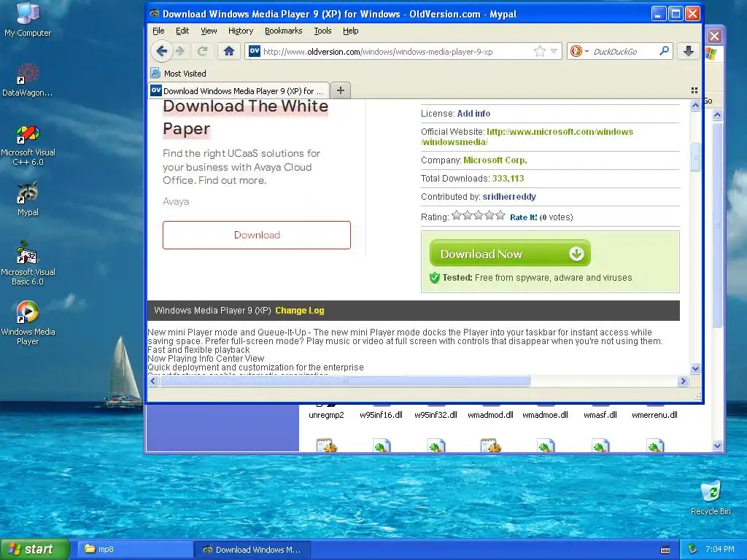747x560 pixels.
Task: Visit the official Microsoft windowsmedia website link
Action: [527, 136]
